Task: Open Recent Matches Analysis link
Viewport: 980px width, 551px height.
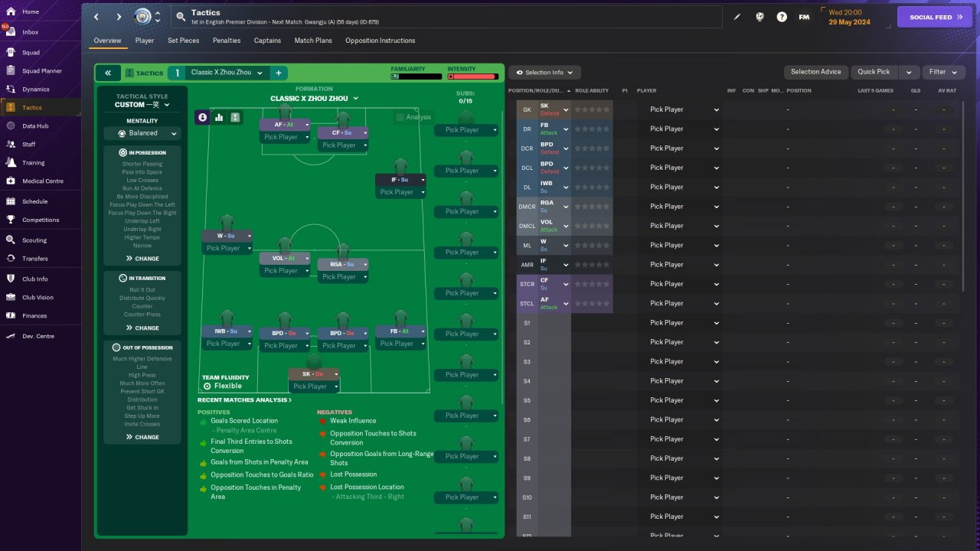Action: [244, 400]
